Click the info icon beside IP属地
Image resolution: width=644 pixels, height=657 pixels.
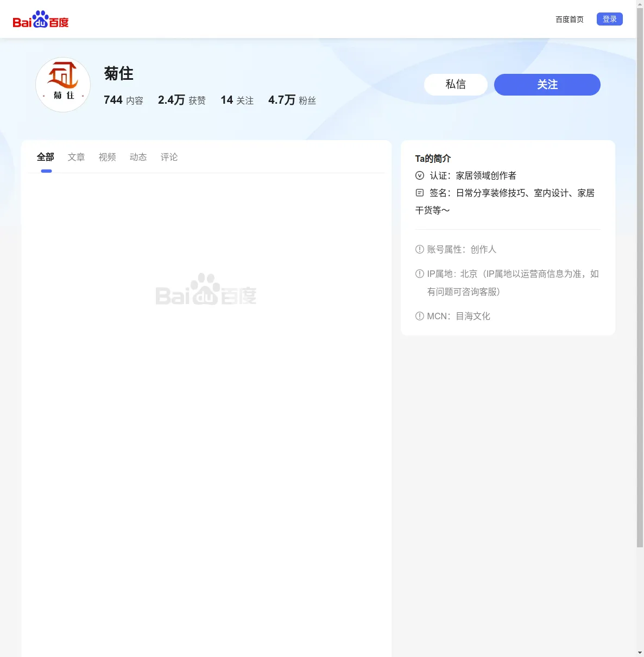pos(420,274)
